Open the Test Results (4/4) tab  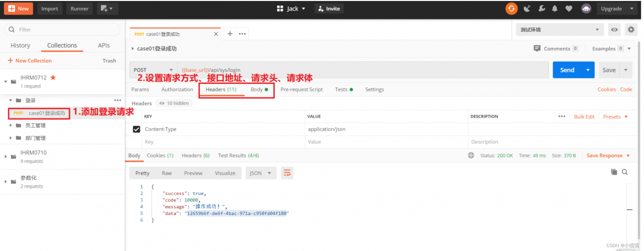[238, 155]
